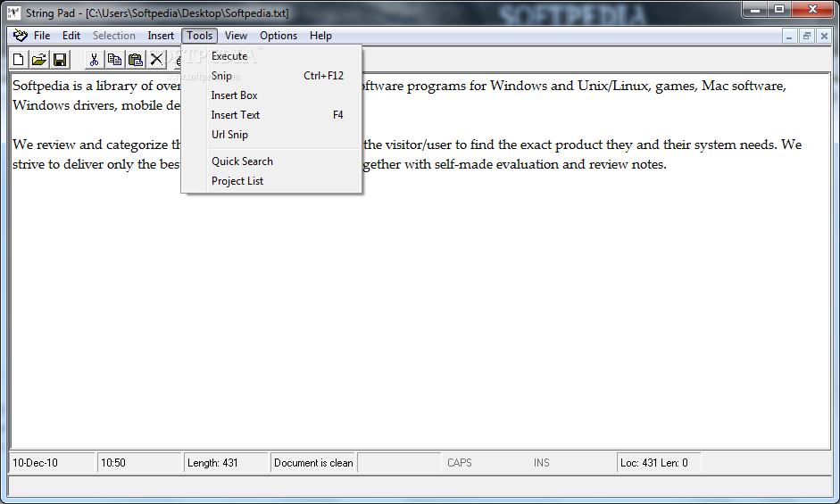Click the Copy toolbar icon
Image resolution: width=840 pixels, height=504 pixels.
[x=114, y=60]
